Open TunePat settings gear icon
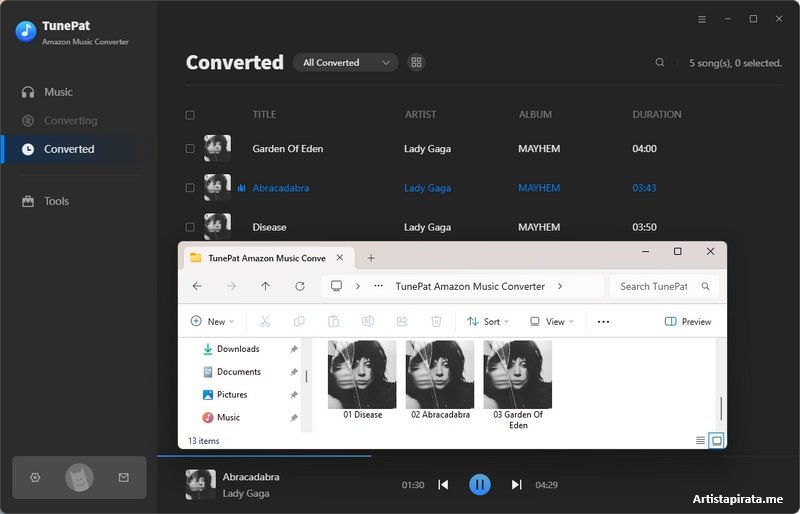Screen dimensions: 800x514 click(x=35, y=477)
